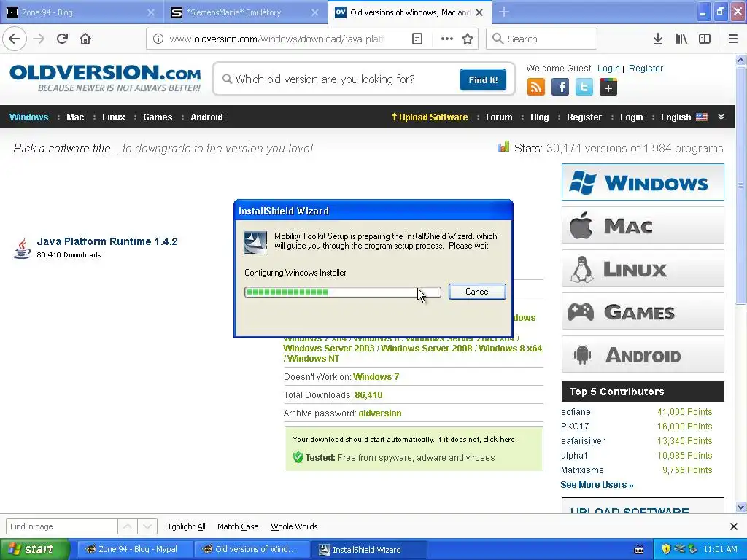Open page actions three-dot menu
This screenshot has width=747, height=560.
pos(447,39)
